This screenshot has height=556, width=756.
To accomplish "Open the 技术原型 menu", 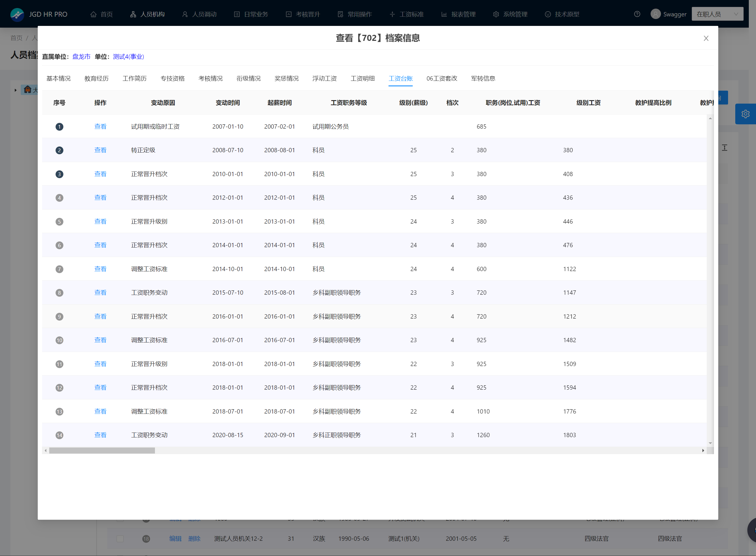I will 562,14.
